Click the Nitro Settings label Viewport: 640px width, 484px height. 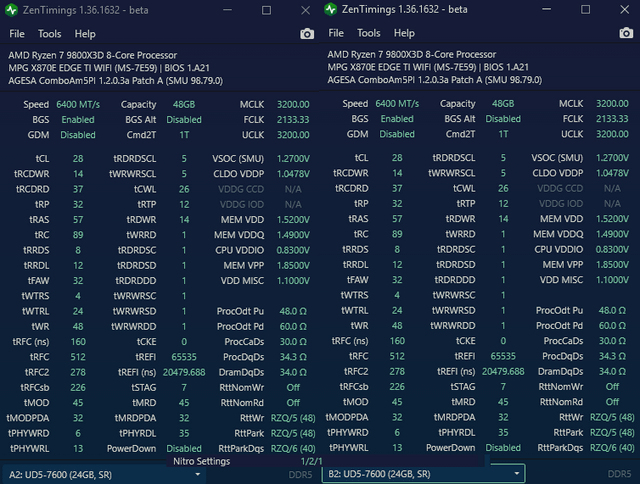[x=202, y=461]
